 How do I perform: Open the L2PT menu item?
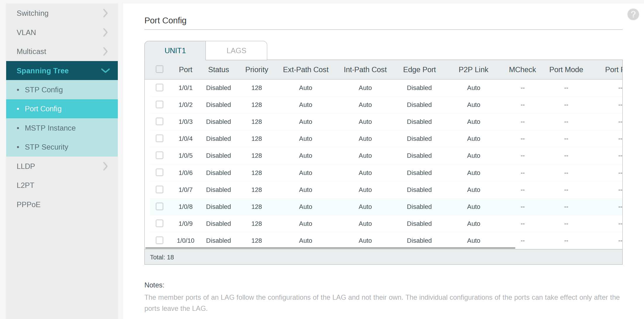(x=62, y=185)
